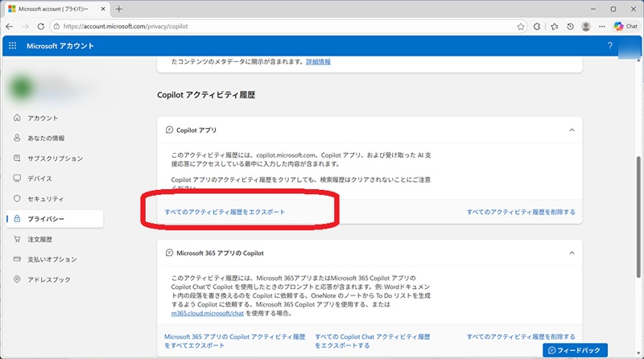Open new tab with the plus button
The width and height of the screenshot is (644, 359).
click(118, 9)
